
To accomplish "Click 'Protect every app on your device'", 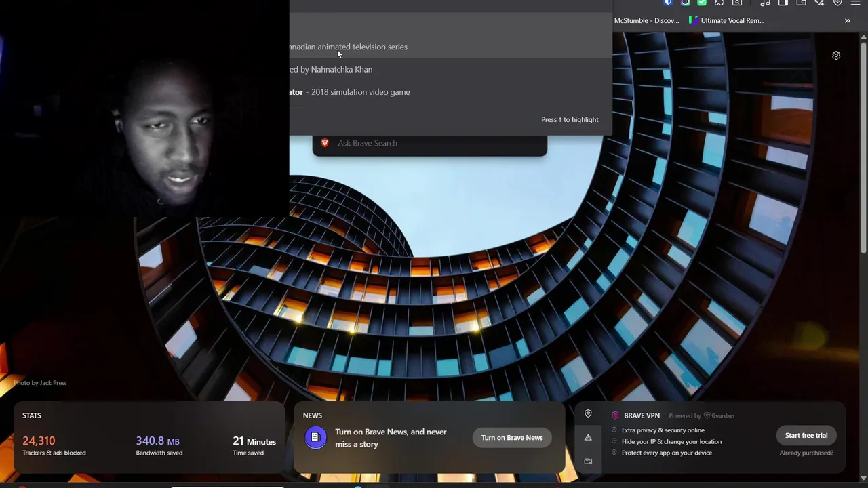I will click(667, 453).
